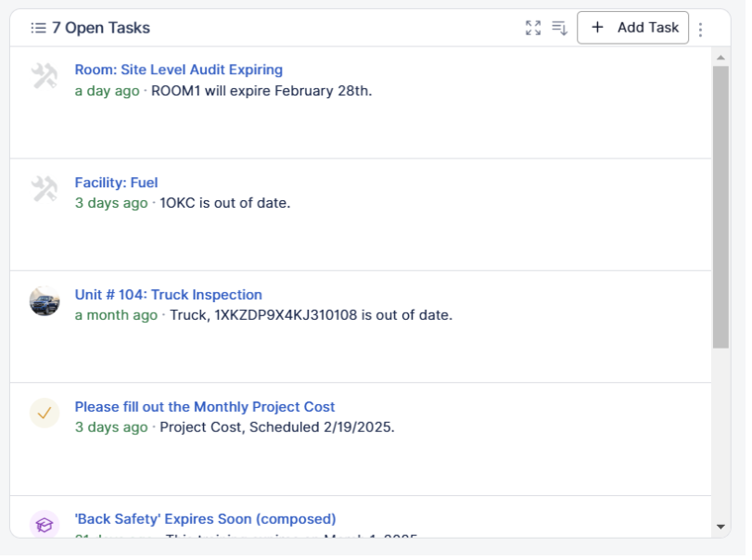Click the Add Task button
This screenshot has width=752, height=560.
pos(632,28)
